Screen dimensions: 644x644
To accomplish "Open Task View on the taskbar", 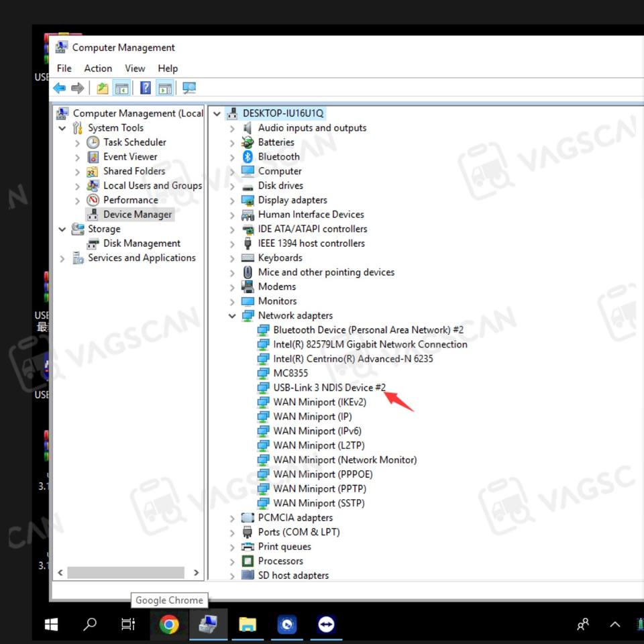I will coord(128,625).
